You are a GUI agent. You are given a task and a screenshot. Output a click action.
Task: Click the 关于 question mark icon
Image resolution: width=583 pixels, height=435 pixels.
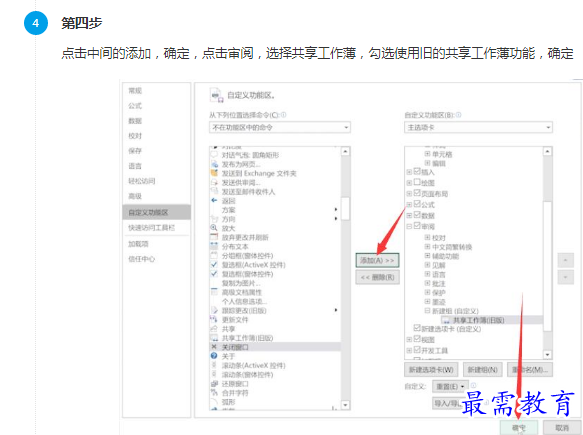point(214,356)
